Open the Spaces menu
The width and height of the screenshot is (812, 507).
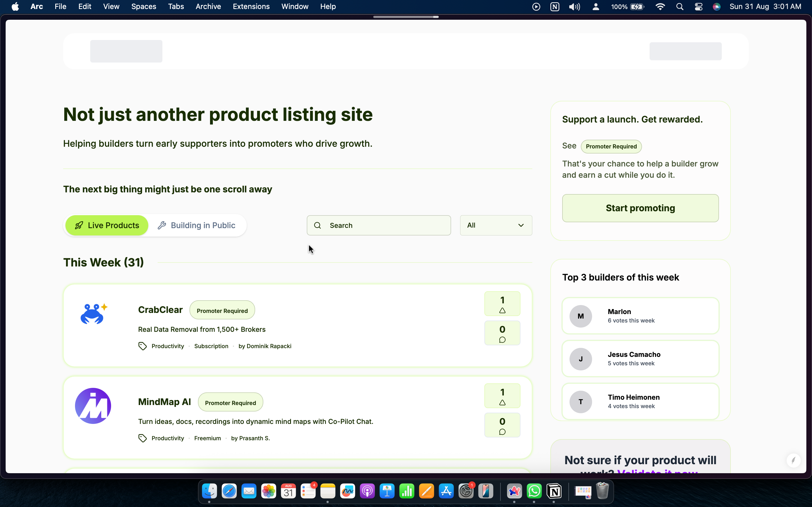(144, 7)
